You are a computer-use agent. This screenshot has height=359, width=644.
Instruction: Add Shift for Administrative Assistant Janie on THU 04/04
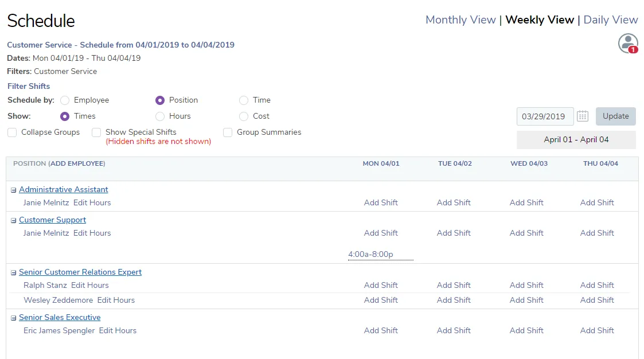tap(597, 202)
